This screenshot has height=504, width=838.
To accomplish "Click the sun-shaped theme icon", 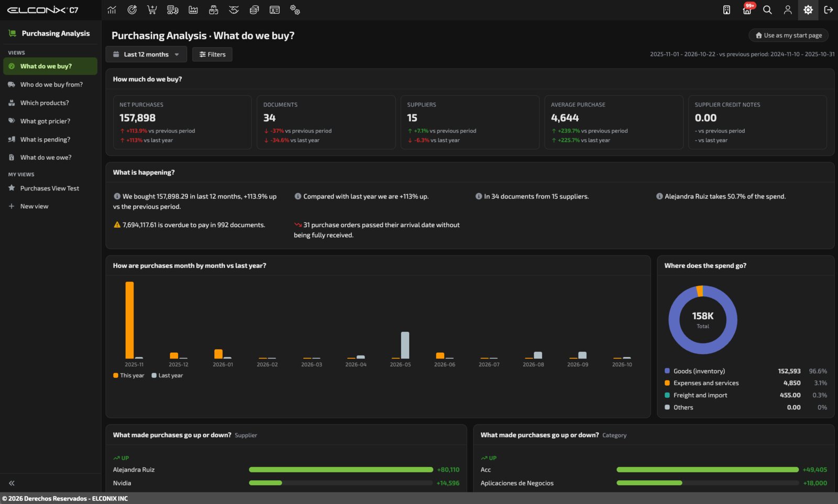I will (808, 10).
